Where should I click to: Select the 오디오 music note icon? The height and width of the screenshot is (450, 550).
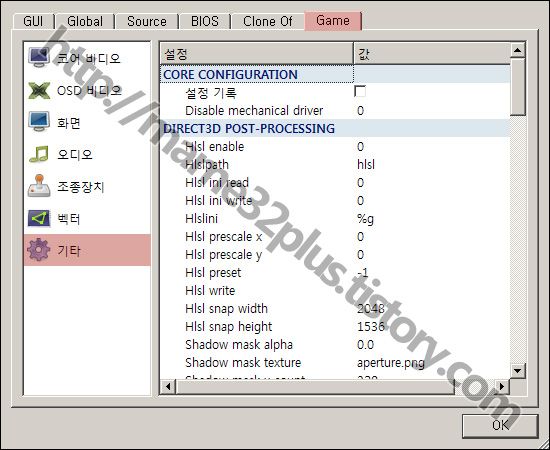pyautogui.click(x=39, y=154)
